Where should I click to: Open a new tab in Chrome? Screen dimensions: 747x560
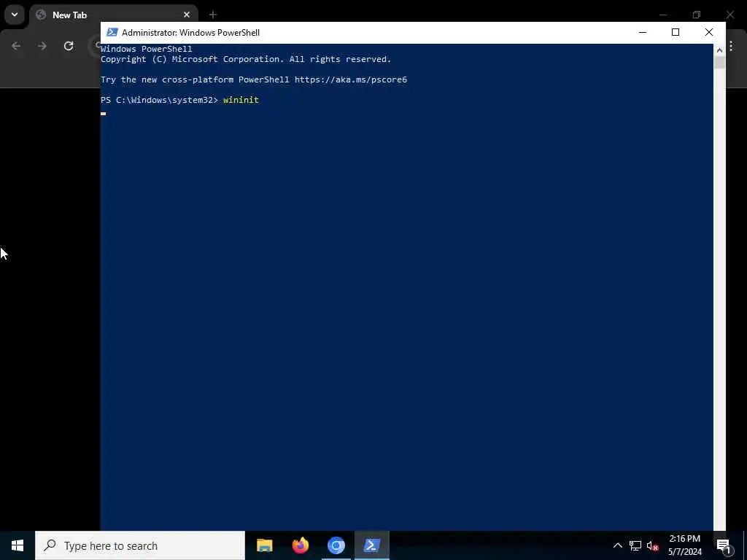click(x=213, y=15)
